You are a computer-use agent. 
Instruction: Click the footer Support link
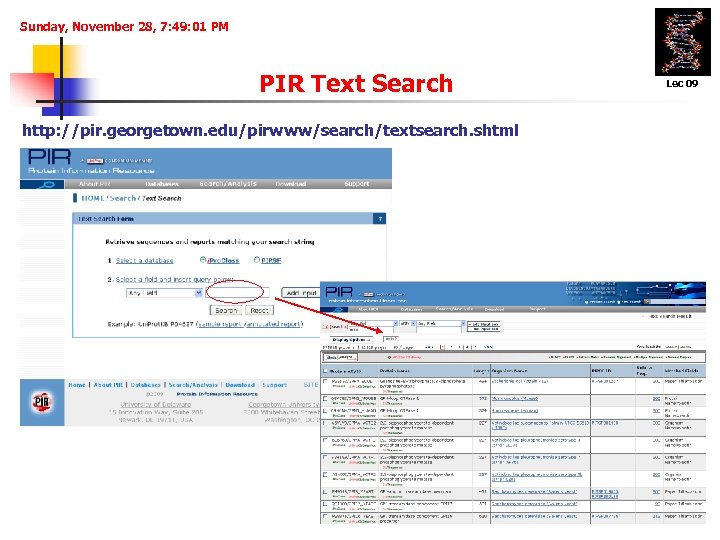(274, 385)
